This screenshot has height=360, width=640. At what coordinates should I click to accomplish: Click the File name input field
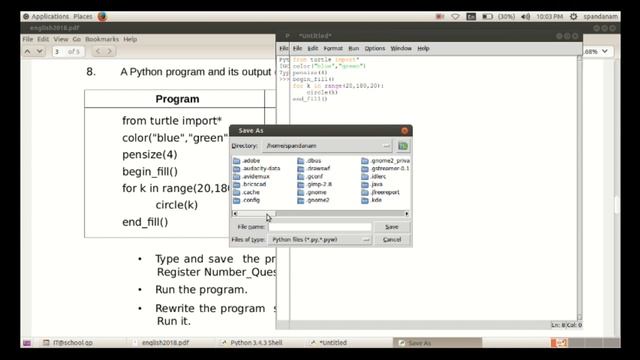(x=320, y=227)
